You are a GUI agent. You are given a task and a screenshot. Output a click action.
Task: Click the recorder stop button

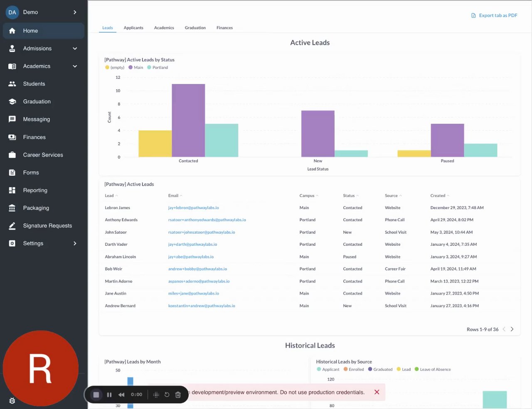(x=96, y=395)
